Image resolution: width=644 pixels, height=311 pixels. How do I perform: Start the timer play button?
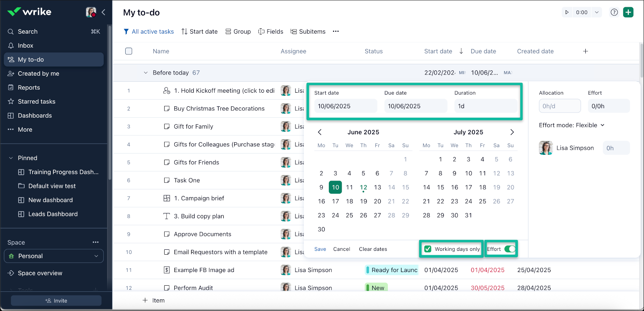[567, 12]
